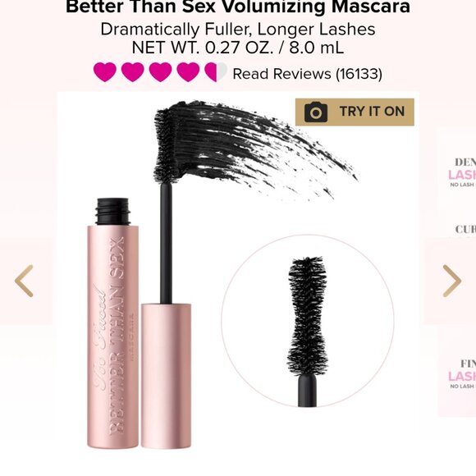Click the camera icon in Try It On

tap(316, 112)
